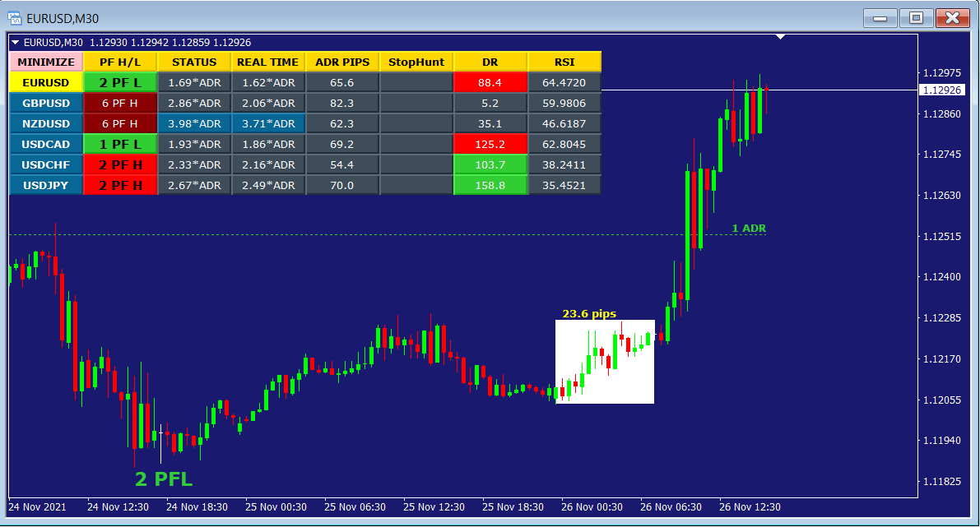Click the PF H/L column header
Screen dimensions: 980x527
pyautogui.click(x=119, y=62)
